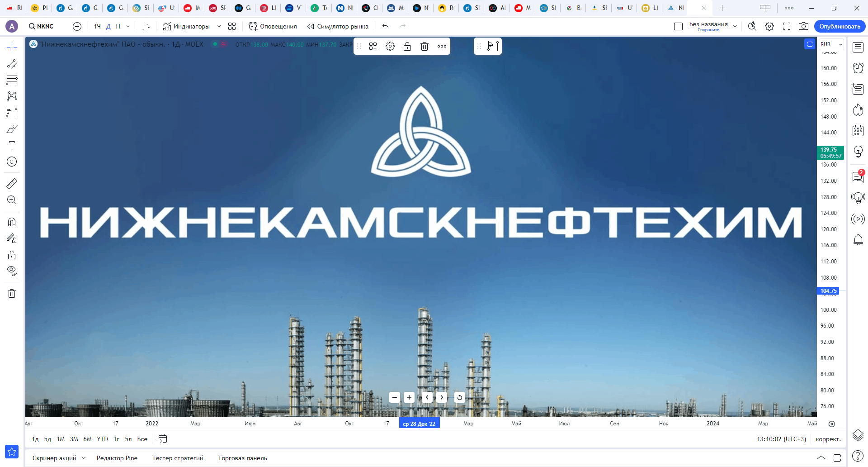Toggle stay in drawing mode
This screenshot has width=868, height=467.
tap(12, 238)
